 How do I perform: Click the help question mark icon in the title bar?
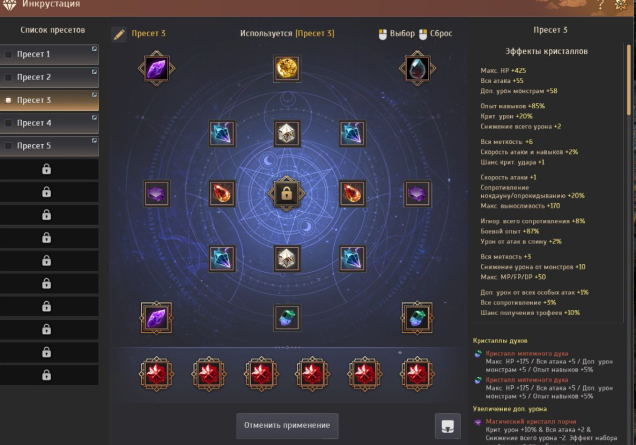600,5
